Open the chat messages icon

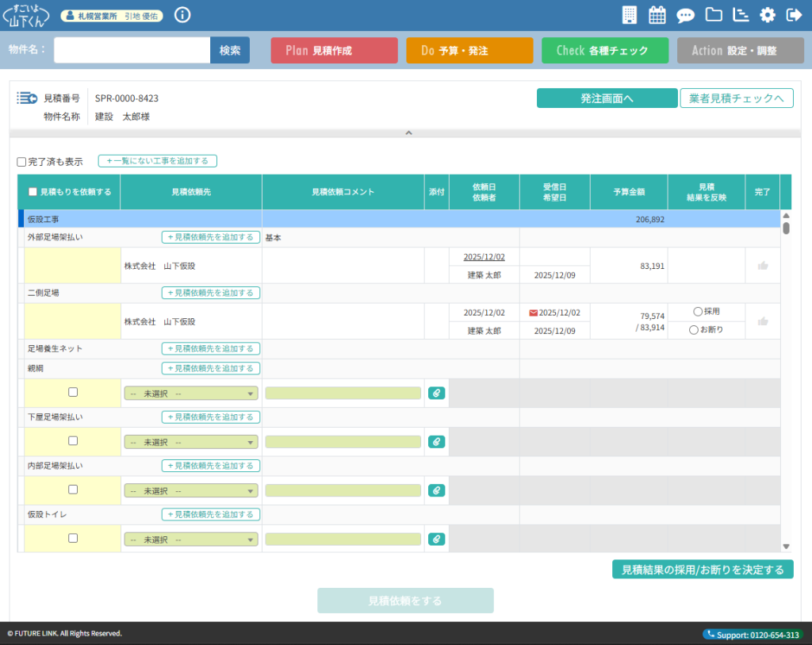(x=685, y=15)
